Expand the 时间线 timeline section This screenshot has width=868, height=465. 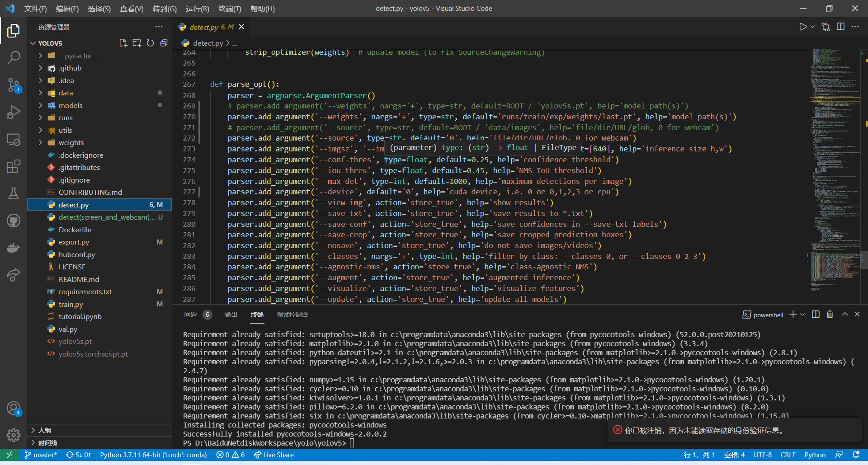(x=33, y=443)
